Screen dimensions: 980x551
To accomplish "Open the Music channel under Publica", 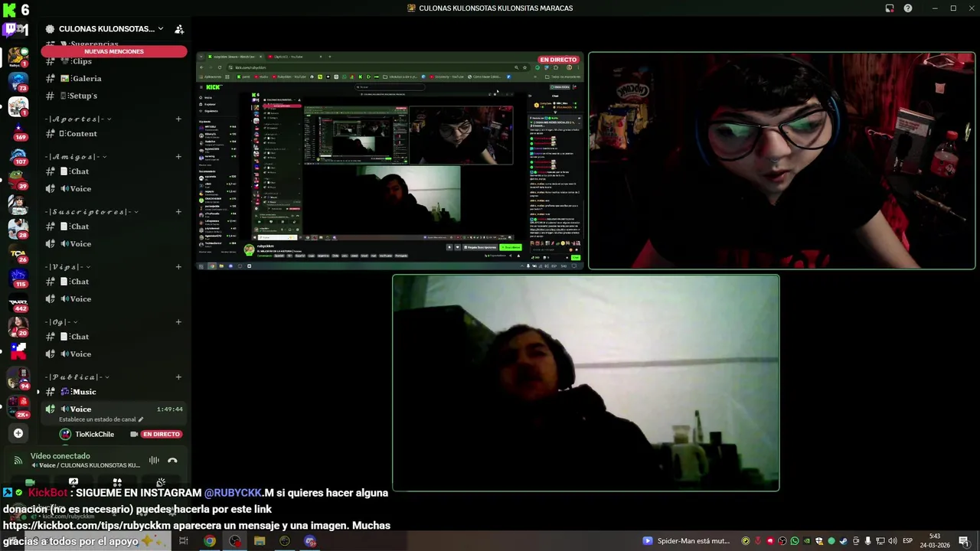I will coord(114,392).
